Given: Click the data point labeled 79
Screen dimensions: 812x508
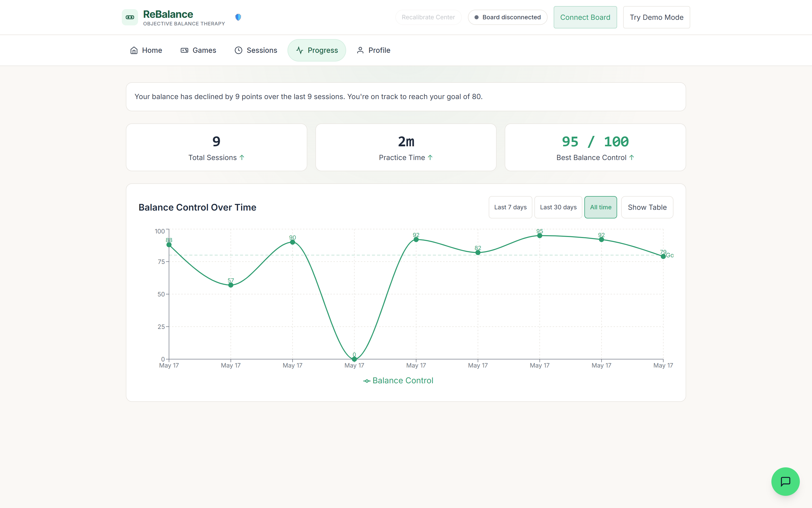Looking at the screenshot, I should (x=663, y=257).
